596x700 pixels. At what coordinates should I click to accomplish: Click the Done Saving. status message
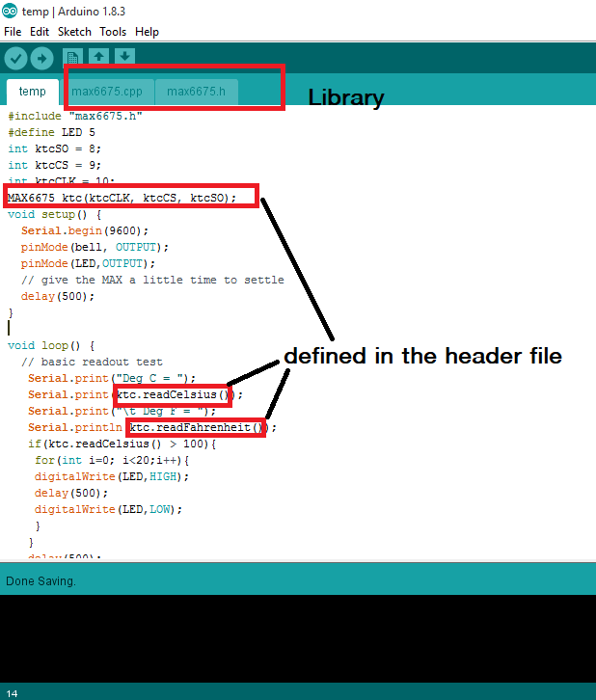[x=41, y=581]
